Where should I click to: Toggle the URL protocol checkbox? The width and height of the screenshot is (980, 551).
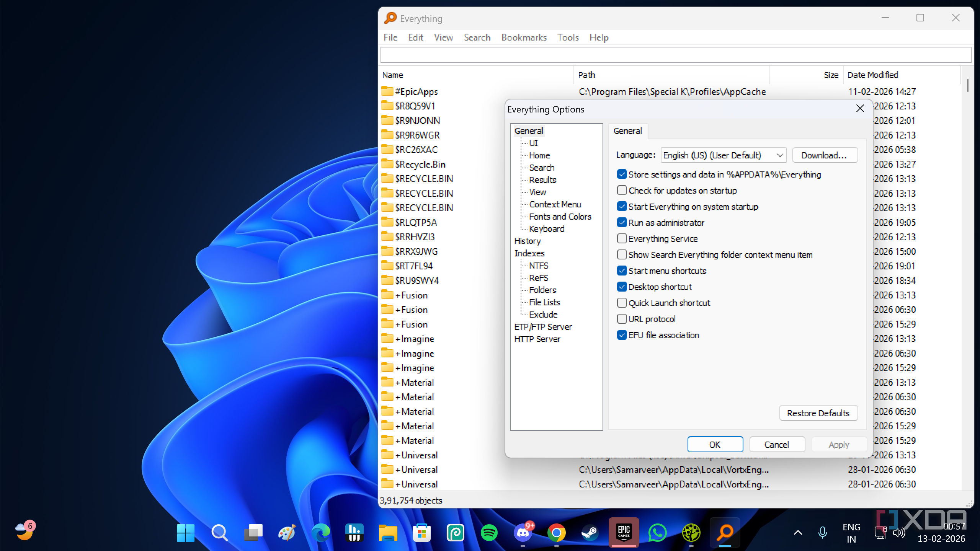coord(622,319)
